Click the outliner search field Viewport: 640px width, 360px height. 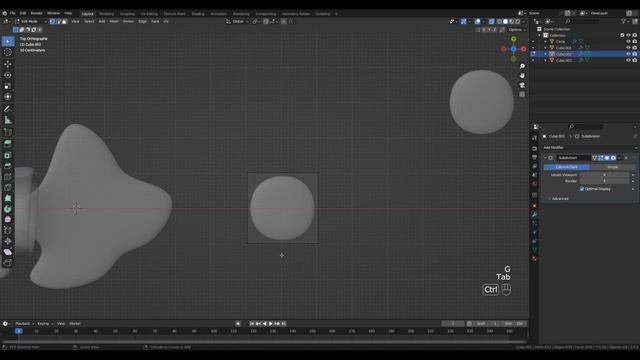coord(582,21)
